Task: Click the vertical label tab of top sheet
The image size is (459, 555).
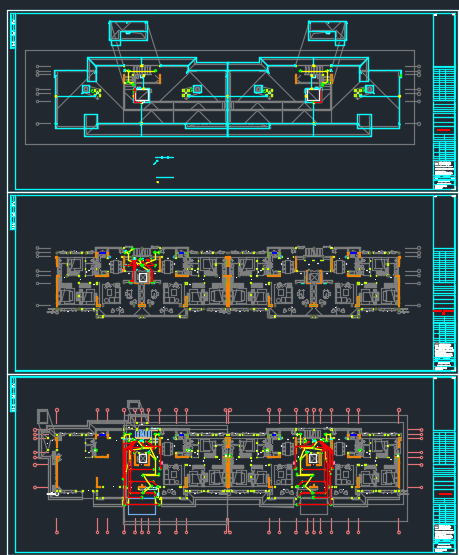Action: click(13, 31)
